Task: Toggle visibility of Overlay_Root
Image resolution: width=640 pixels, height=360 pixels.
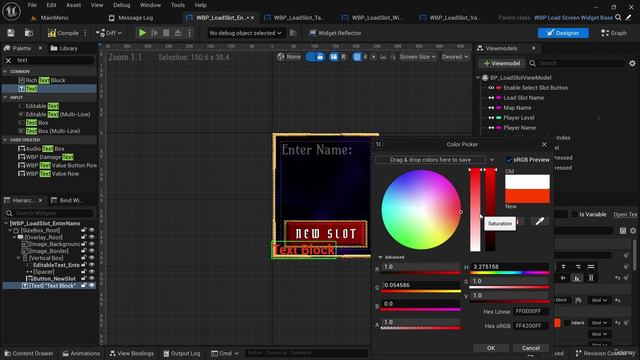Action: click(92, 237)
